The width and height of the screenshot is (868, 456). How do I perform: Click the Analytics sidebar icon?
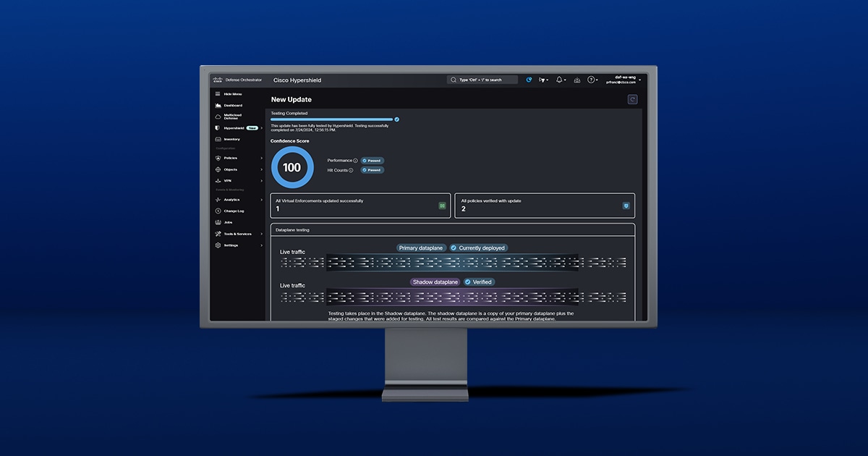coord(218,200)
